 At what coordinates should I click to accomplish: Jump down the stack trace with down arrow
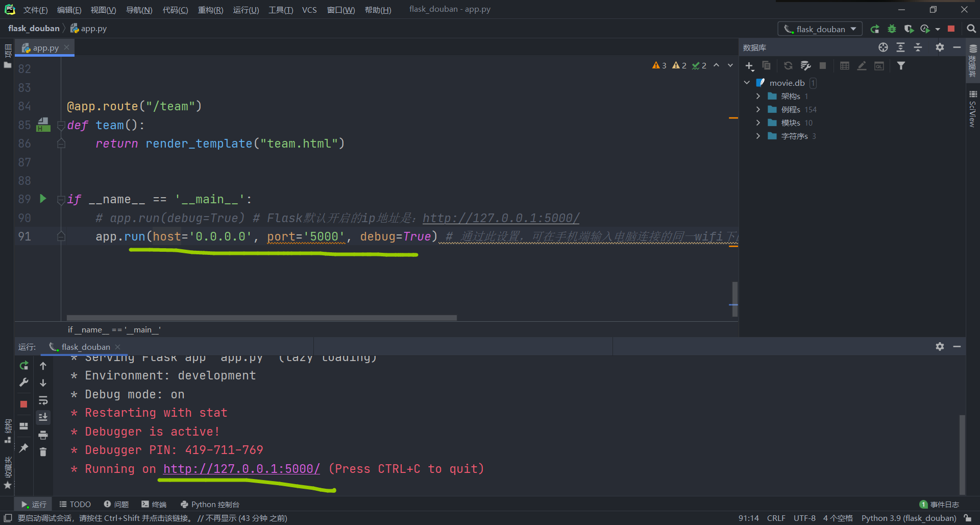coord(43,383)
